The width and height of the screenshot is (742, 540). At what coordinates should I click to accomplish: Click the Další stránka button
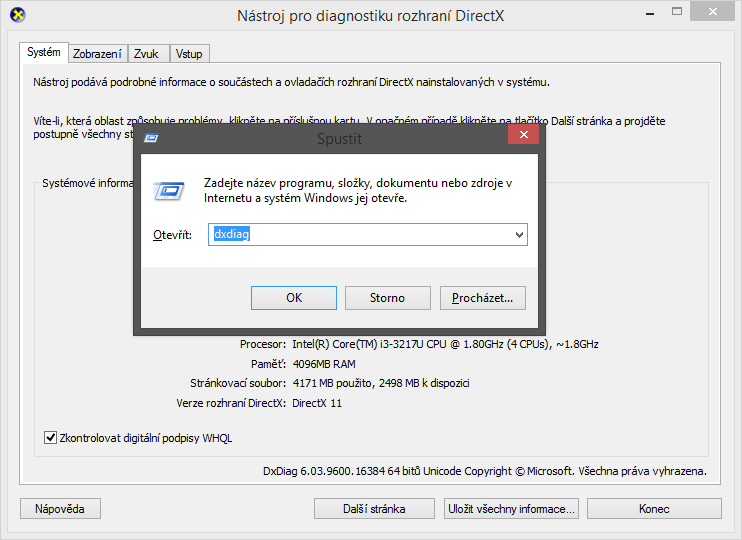(x=374, y=509)
